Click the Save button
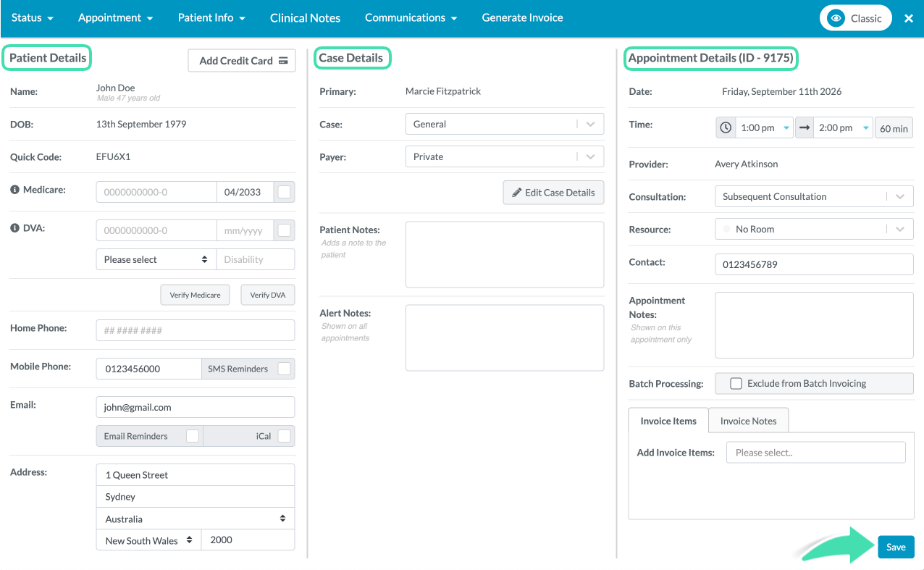Screen dimensions: 924x570 point(896,547)
